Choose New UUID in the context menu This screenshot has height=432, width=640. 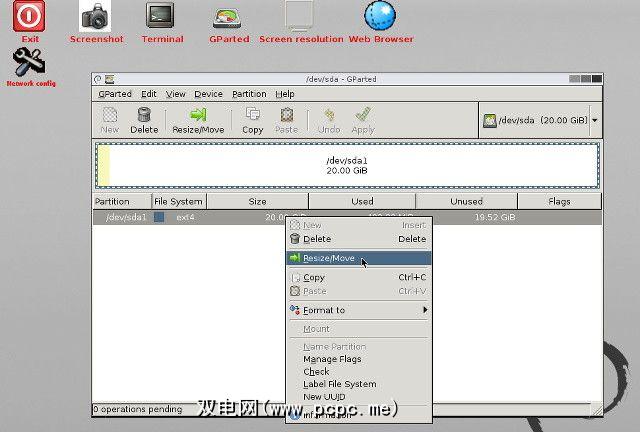[358, 396]
